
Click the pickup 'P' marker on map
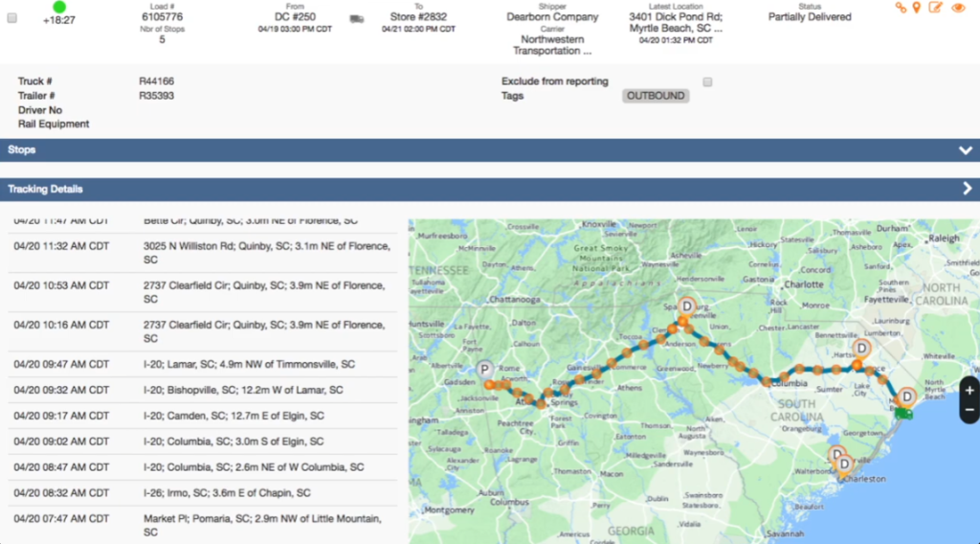pos(485,370)
